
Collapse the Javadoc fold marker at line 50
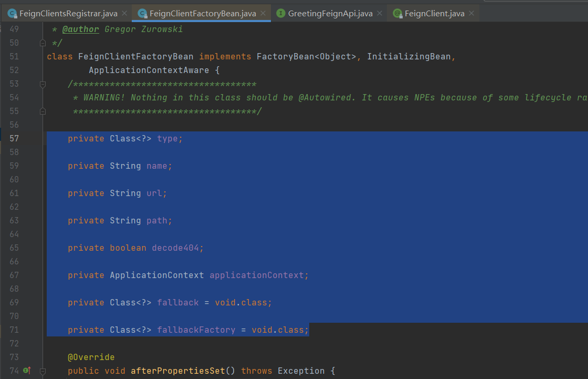point(43,43)
